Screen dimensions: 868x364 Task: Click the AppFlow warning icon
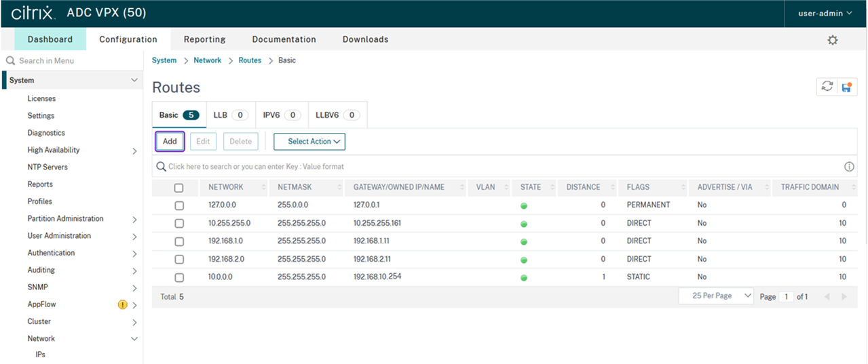(123, 305)
